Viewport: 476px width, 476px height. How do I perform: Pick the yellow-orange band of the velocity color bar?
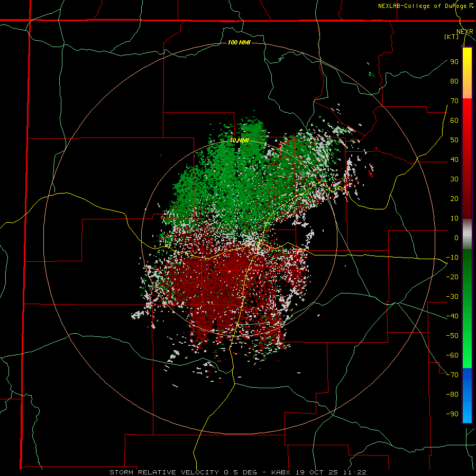467,73
